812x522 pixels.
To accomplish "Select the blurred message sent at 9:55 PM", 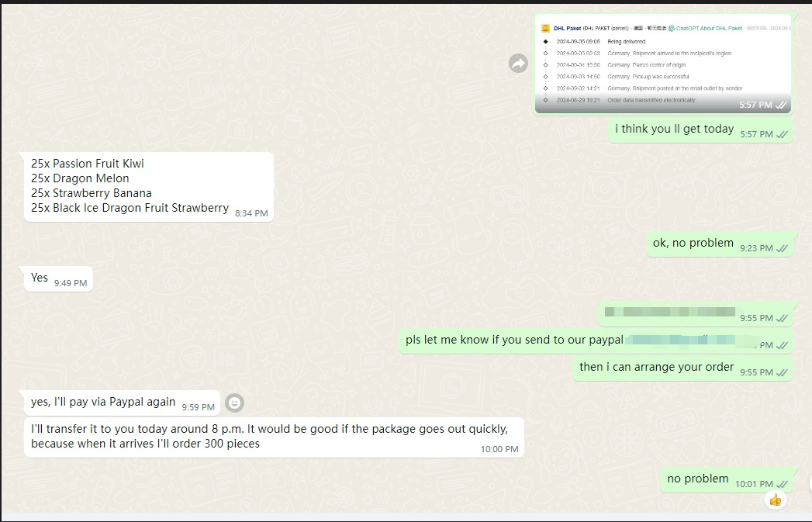I will tap(669, 313).
